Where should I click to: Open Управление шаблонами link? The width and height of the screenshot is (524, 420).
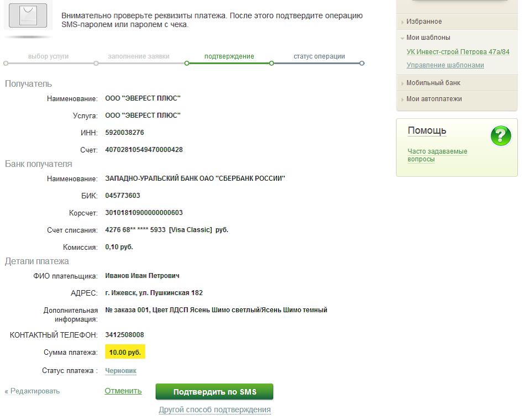445,65
